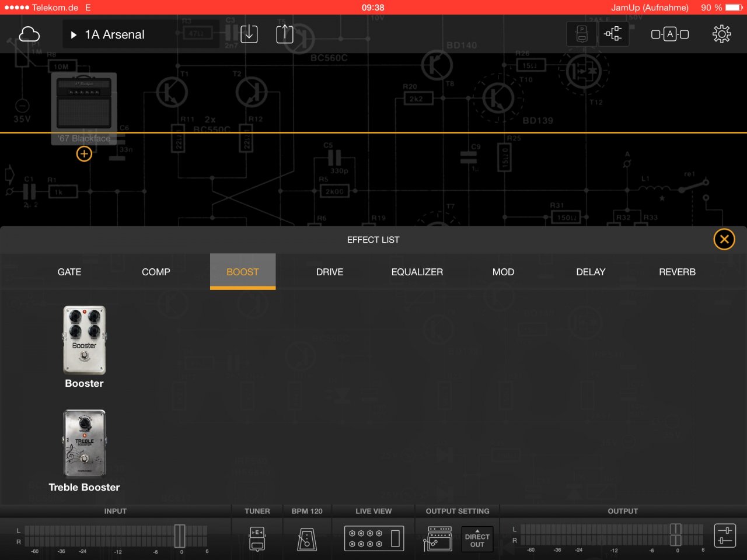The height and width of the screenshot is (560, 747).
Task: Switch to the DRIVE tab
Action: click(x=330, y=272)
